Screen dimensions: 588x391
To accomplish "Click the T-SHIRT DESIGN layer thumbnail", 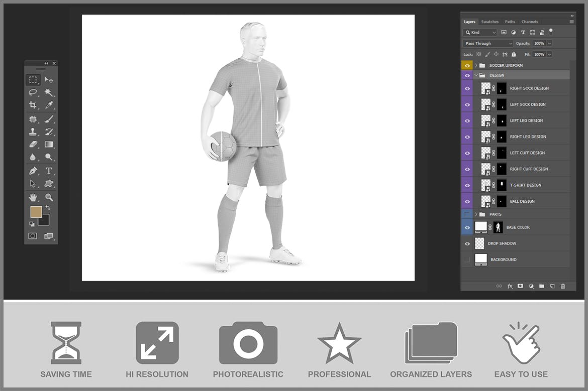I will coord(486,185).
